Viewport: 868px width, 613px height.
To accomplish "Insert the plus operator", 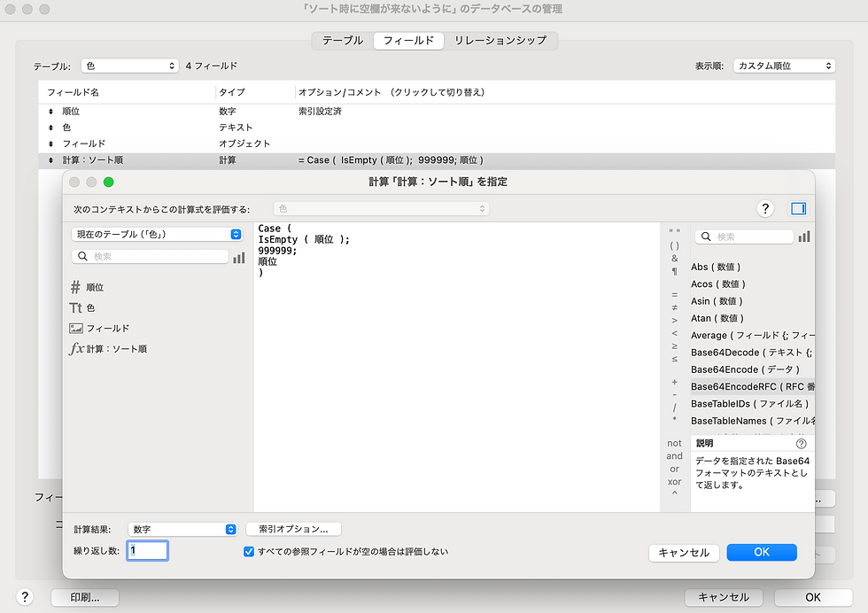I will [674, 382].
